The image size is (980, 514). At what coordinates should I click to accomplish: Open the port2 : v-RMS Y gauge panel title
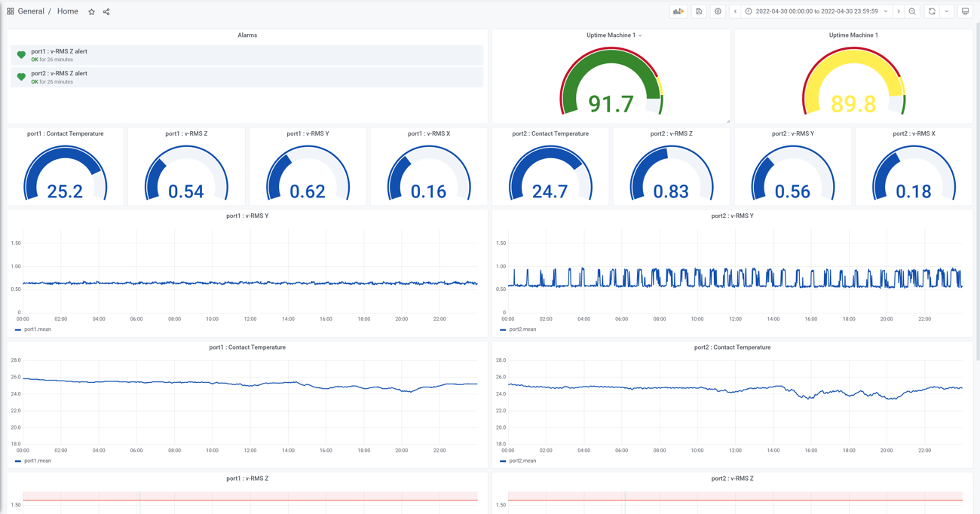[792, 133]
